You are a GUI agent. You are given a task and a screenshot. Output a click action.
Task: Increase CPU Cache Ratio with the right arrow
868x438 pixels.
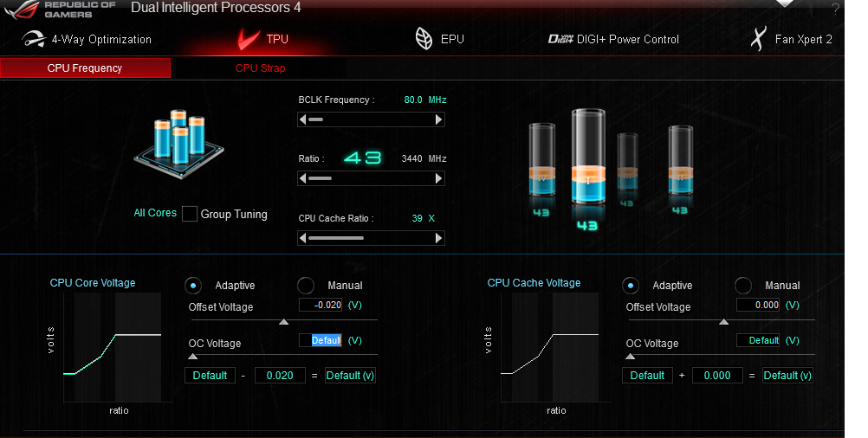click(439, 238)
